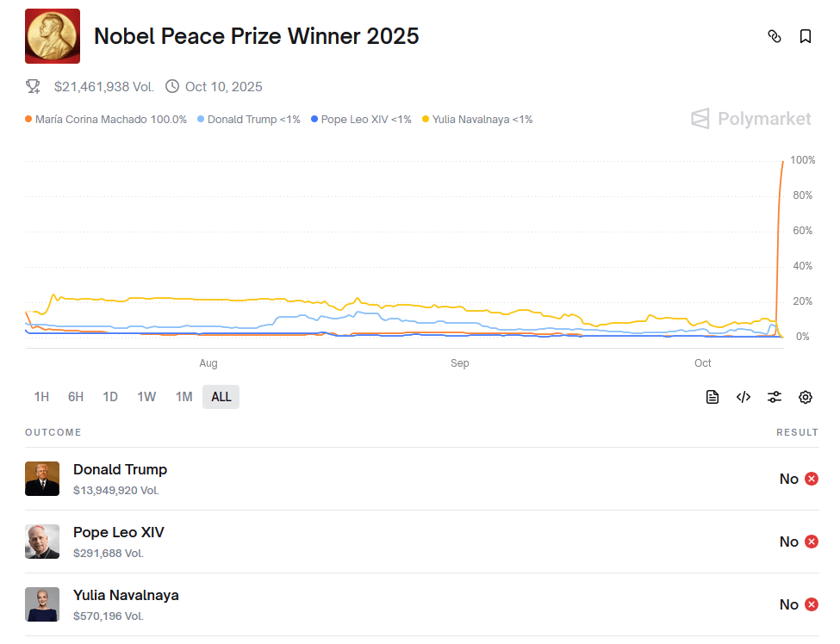Open chart settings gear icon
This screenshot has height=644, width=840.
click(x=806, y=397)
